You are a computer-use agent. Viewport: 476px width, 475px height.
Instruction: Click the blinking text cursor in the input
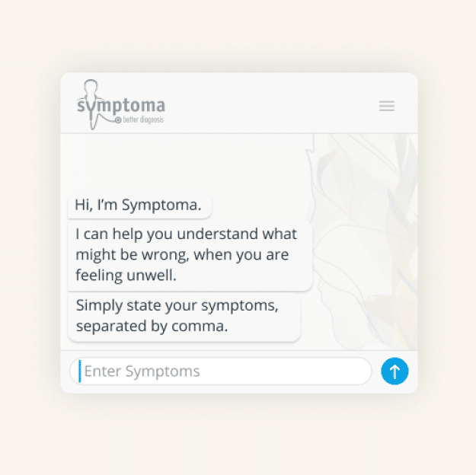pos(80,371)
